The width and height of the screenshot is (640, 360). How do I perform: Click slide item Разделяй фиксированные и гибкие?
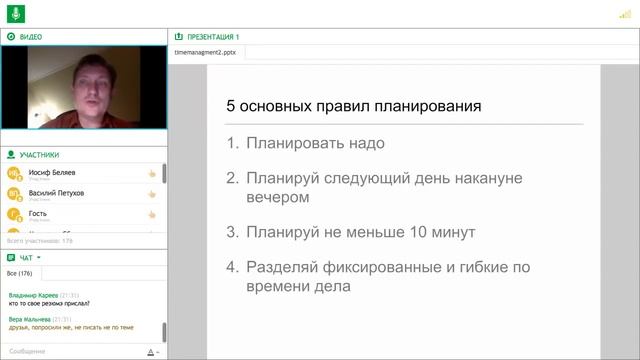tap(388, 277)
